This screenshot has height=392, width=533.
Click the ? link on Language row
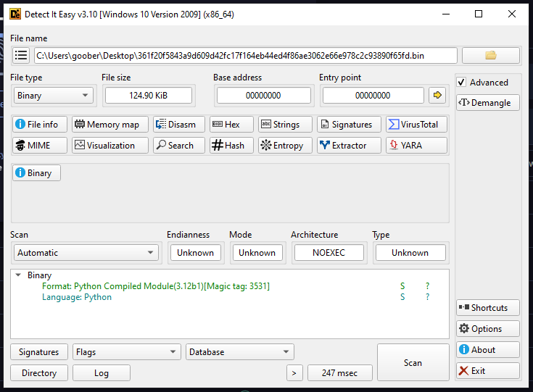(428, 297)
